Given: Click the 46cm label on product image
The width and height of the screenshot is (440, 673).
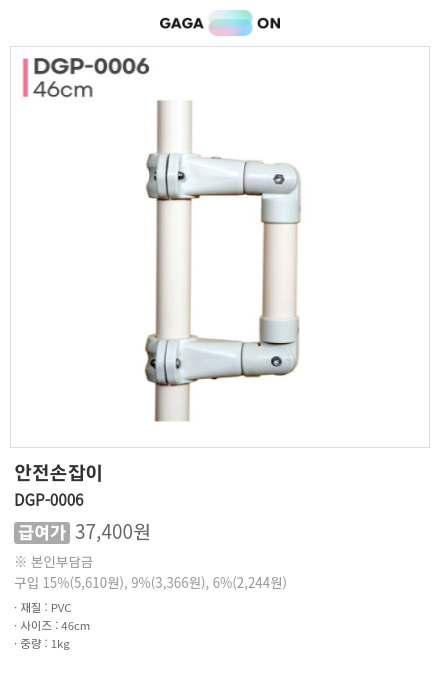Looking at the screenshot, I should click(63, 90).
